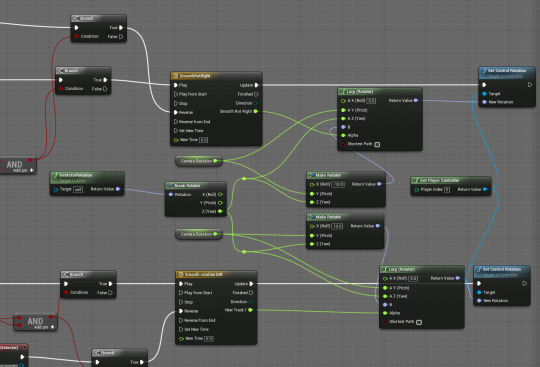Click Y (Pitch) output pin on Break Rotator

point(220,203)
